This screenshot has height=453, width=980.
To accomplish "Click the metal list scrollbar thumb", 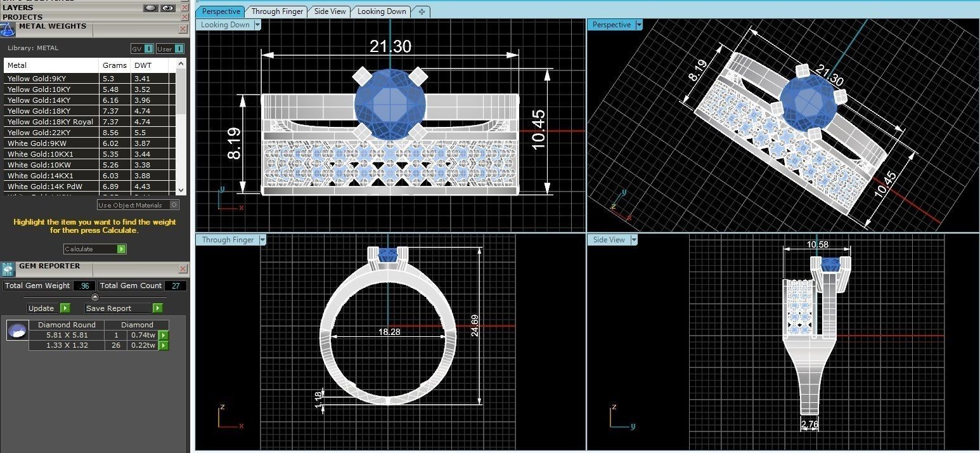I will tap(181, 92).
